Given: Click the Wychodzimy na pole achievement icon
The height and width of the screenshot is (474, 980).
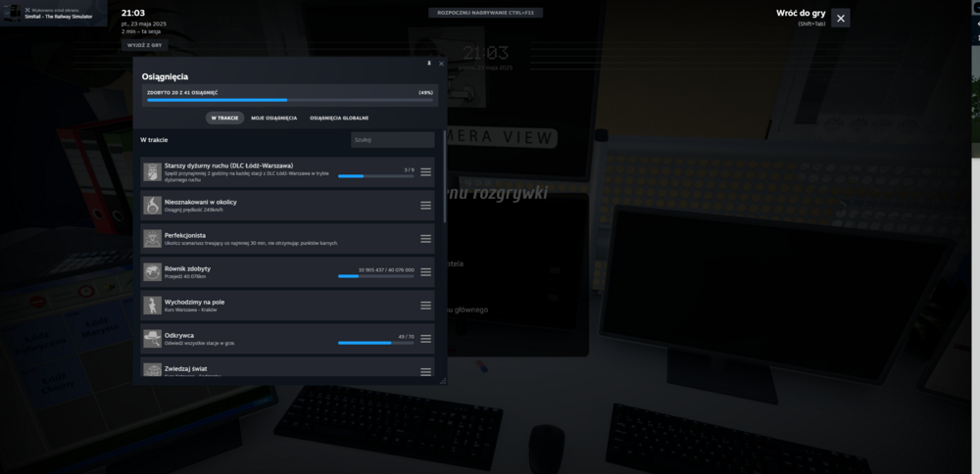Looking at the screenshot, I should [x=153, y=306].
